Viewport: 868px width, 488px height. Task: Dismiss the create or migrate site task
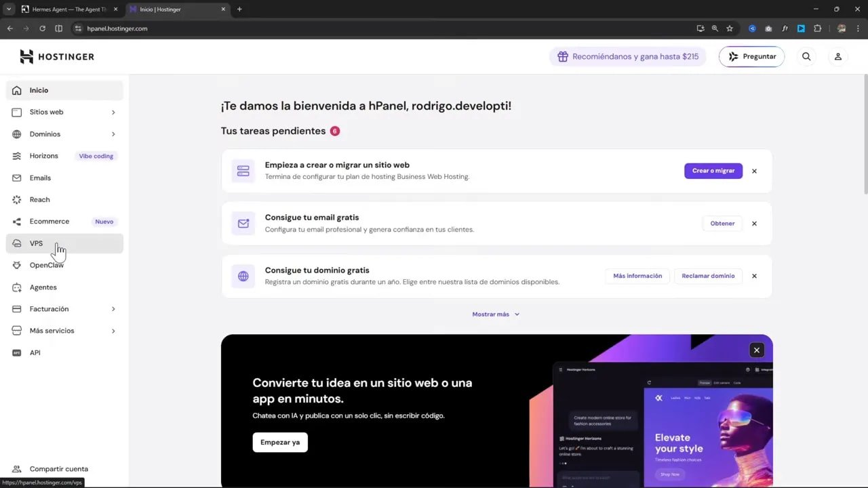(x=754, y=171)
